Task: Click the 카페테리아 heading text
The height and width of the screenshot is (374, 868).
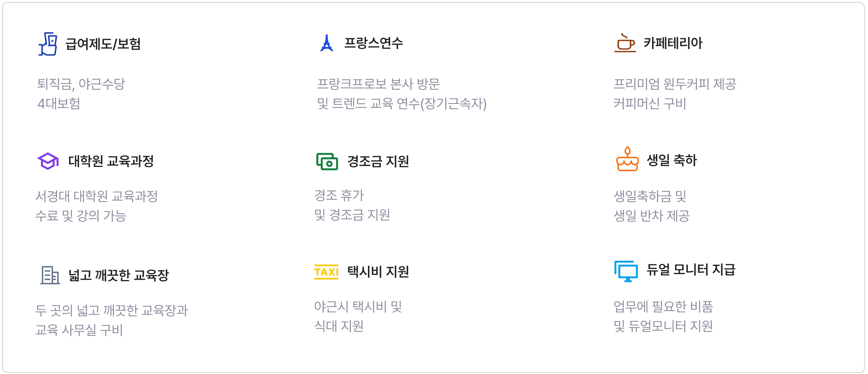Action: (672, 43)
